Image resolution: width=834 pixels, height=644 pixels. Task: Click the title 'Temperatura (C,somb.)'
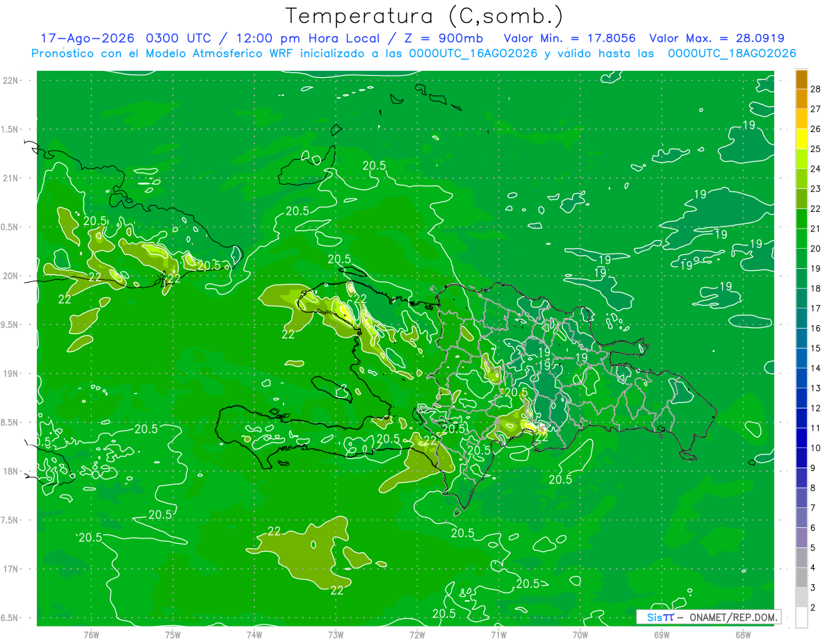click(425, 17)
